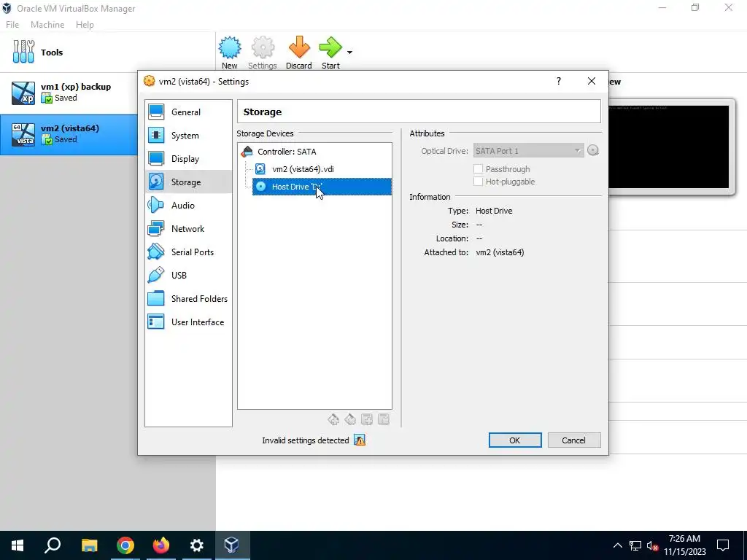
Task: Open the File menu
Action: click(12, 25)
